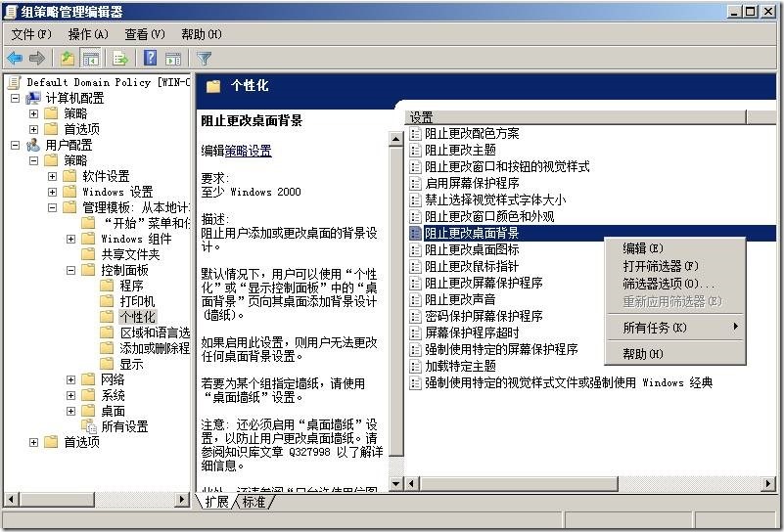The width and height of the screenshot is (784, 532).
Task: Select 强制使用特定的屏幕保护程序 setting
Action: coord(501,349)
